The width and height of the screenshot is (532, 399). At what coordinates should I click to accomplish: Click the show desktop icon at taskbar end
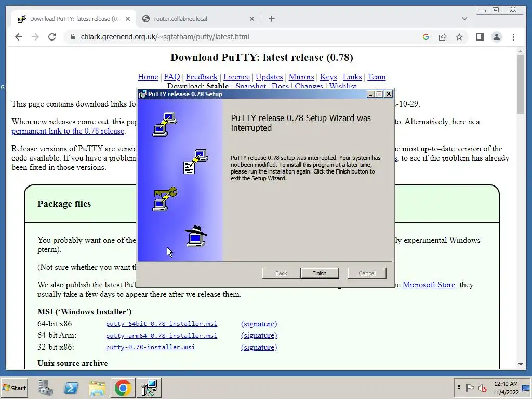[526, 388]
